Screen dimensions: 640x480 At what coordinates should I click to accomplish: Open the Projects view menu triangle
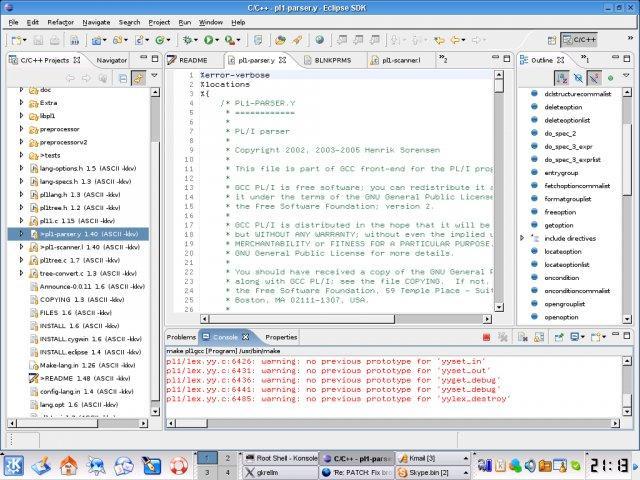tap(154, 76)
